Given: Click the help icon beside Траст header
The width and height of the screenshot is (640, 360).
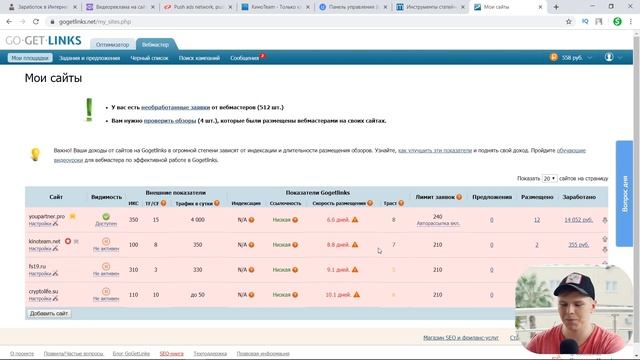Looking at the screenshot, I should 401,203.
